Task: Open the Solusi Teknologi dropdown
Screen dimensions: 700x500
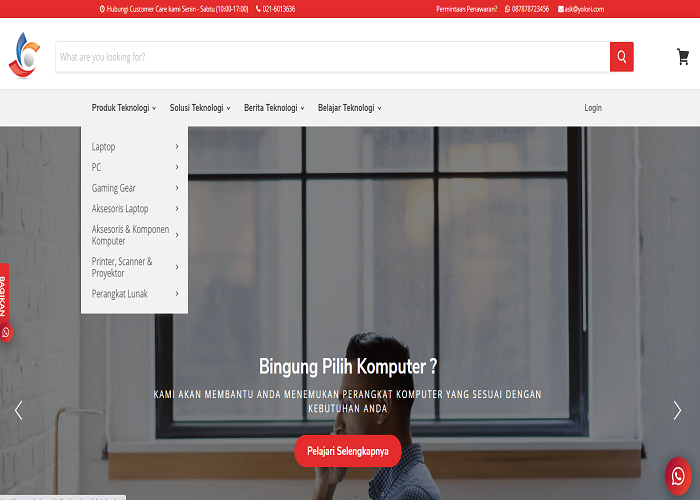Action: 199,108
